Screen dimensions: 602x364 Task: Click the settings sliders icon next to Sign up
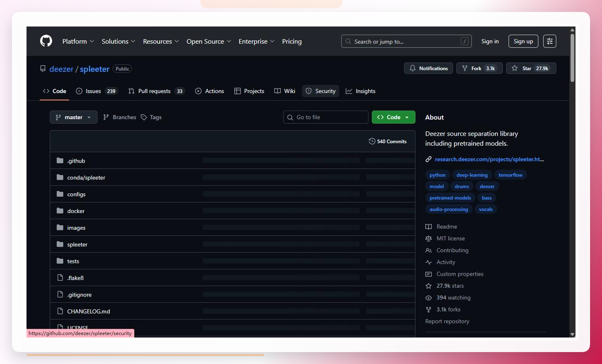pos(550,41)
